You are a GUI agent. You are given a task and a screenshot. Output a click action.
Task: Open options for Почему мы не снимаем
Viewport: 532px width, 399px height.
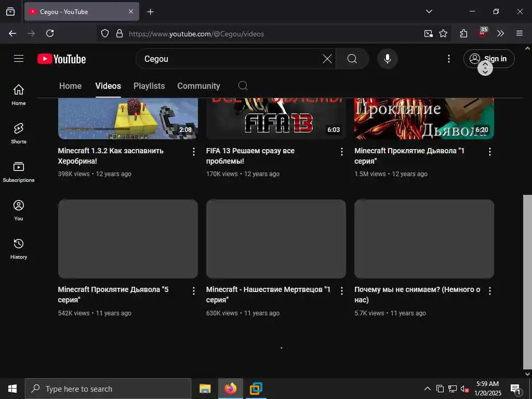489,290
